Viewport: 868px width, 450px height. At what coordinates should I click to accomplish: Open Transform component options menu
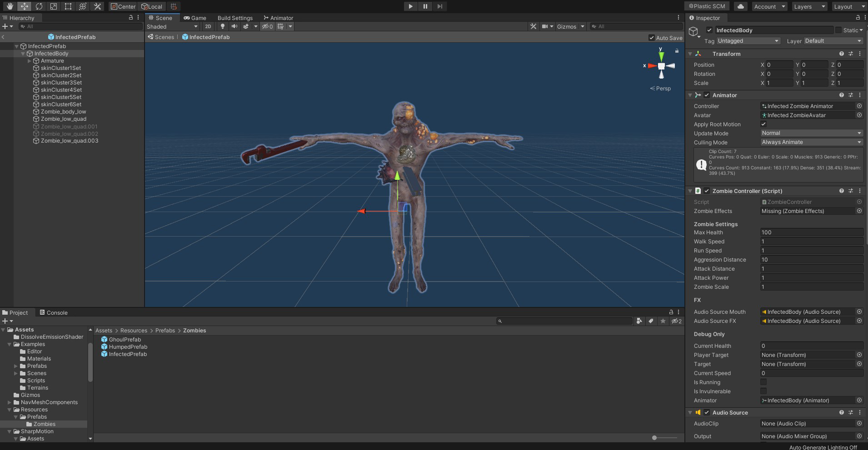[x=860, y=54]
